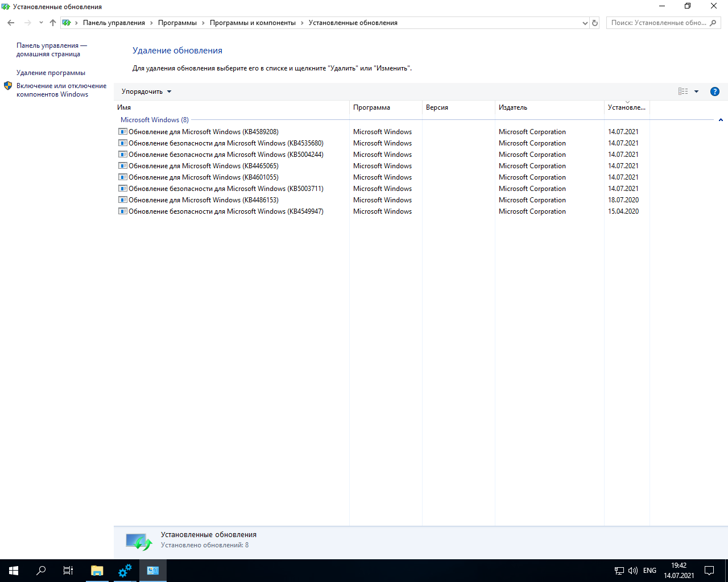
Task: Click the Up one level arrow
Action: pyautogui.click(x=53, y=23)
